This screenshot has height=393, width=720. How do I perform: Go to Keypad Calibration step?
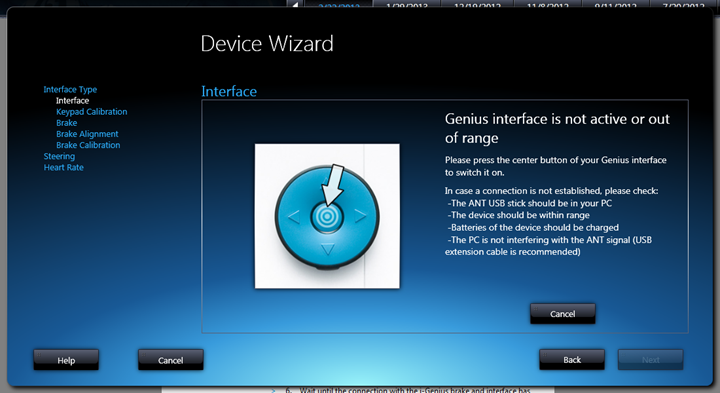coord(92,112)
